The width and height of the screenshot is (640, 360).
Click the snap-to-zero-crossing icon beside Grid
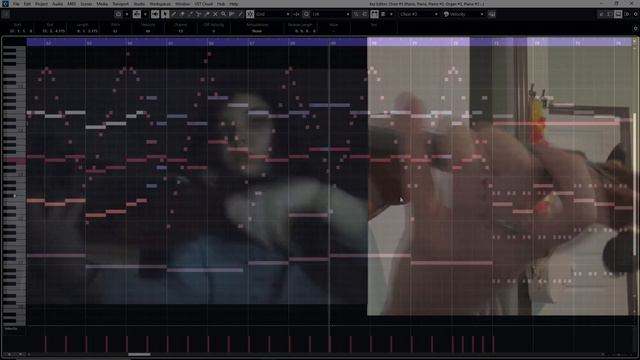point(296,14)
